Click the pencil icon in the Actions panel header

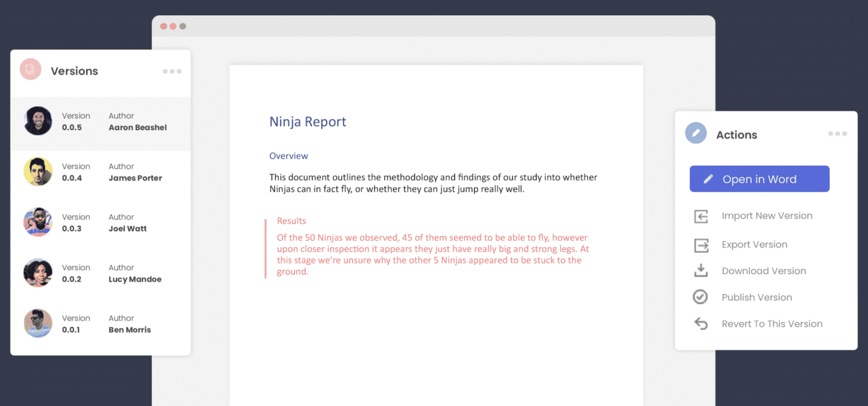pyautogui.click(x=696, y=134)
